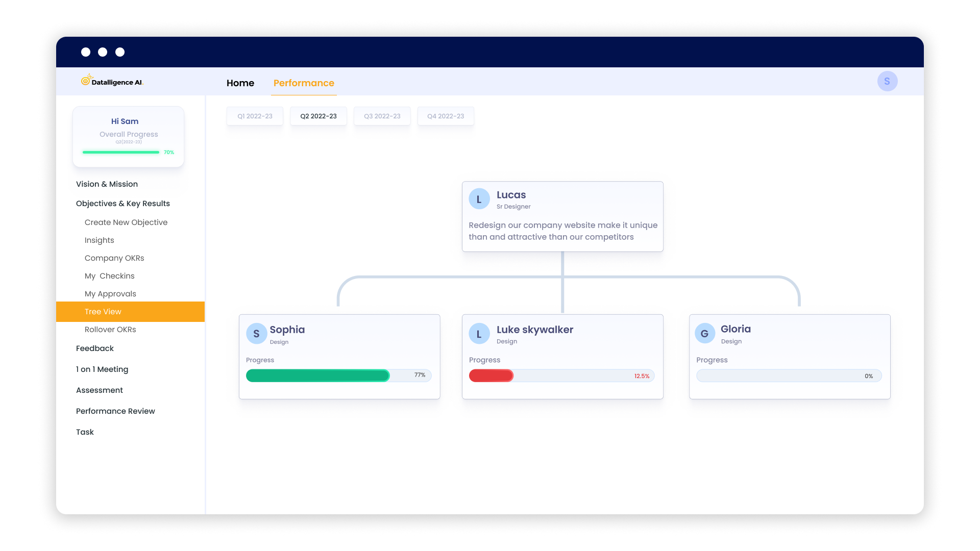Select the Q3 2022-23 quarter filter
The height and width of the screenshot is (551, 980).
tap(382, 116)
